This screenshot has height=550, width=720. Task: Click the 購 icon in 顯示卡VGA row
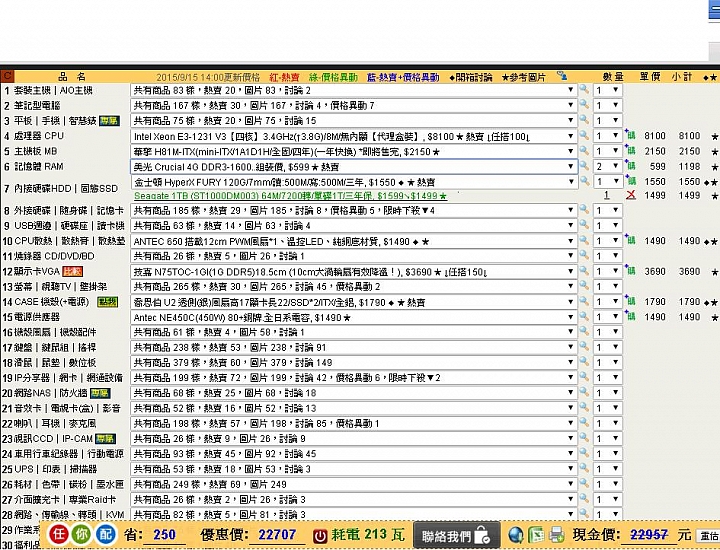point(630,271)
